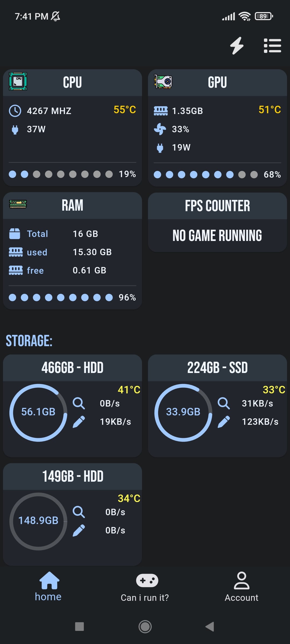Tap the Android back navigation button
This screenshot has width=290, height=644.
point(210,627)
